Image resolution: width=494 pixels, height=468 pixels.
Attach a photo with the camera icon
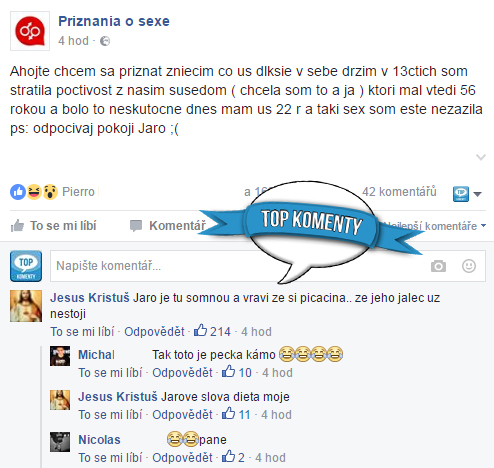point(438,266)
